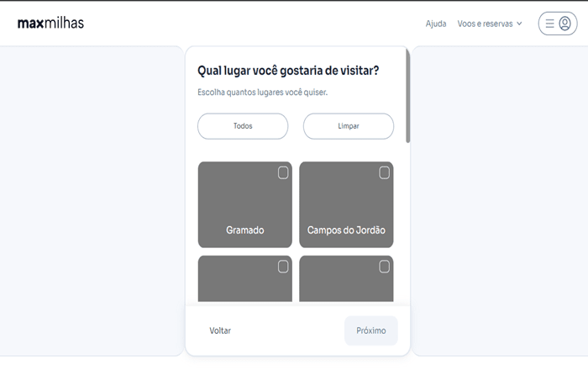Check the box on the bottom-left destination card
This screenshot has width=588, height=370.
[x=283, y=267]
